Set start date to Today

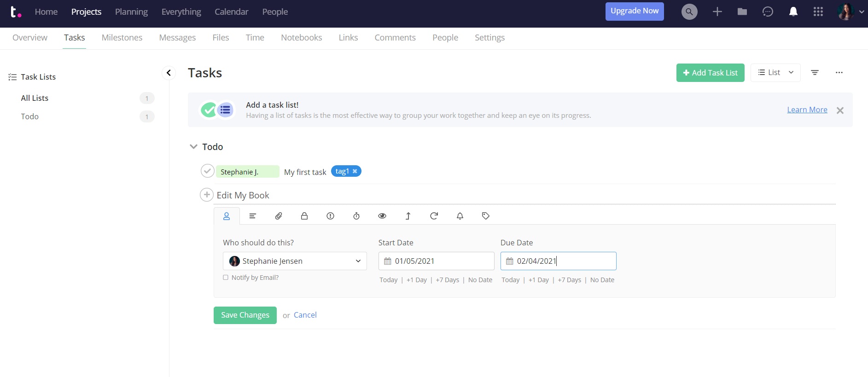click(x=388, y=280)
